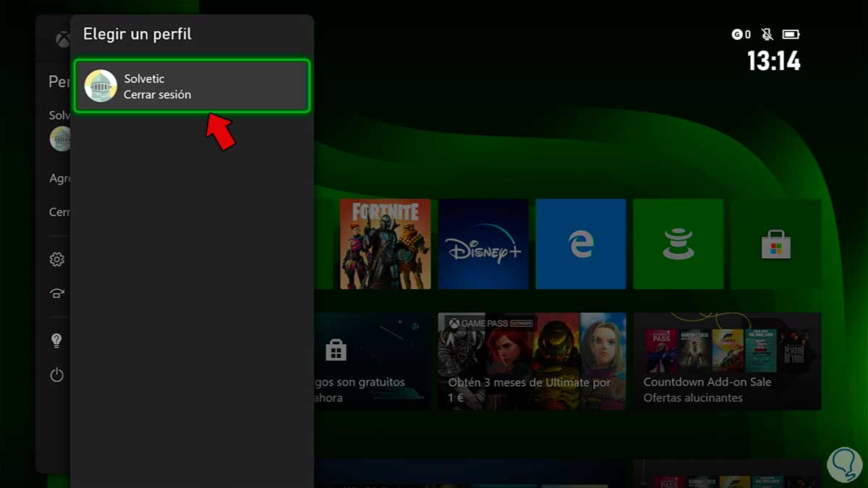The image size is (868, 488).
Task: Open the Countdown Add-on Sale card
Action: pyautogui.click(x=727, y=361)
